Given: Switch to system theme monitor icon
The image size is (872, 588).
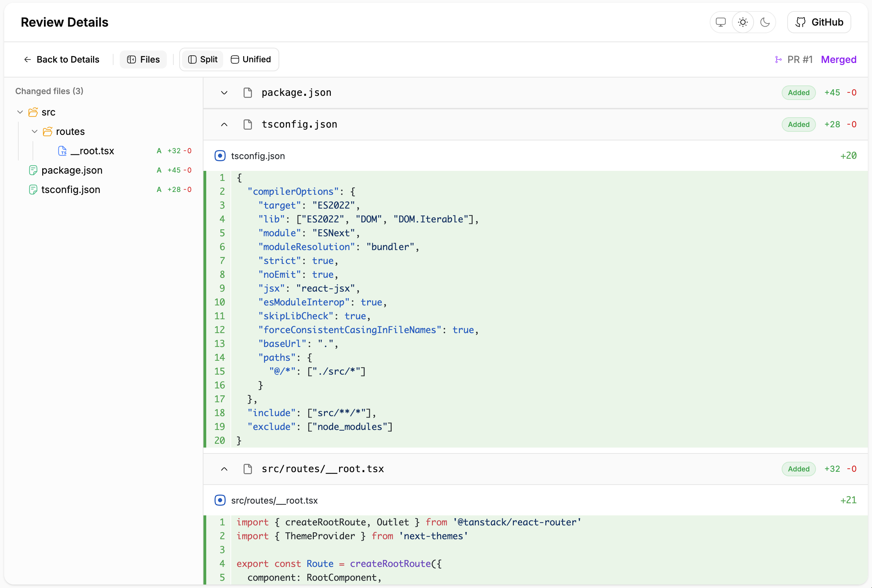Looking at the screenshot, I should [x=720, y=22].
